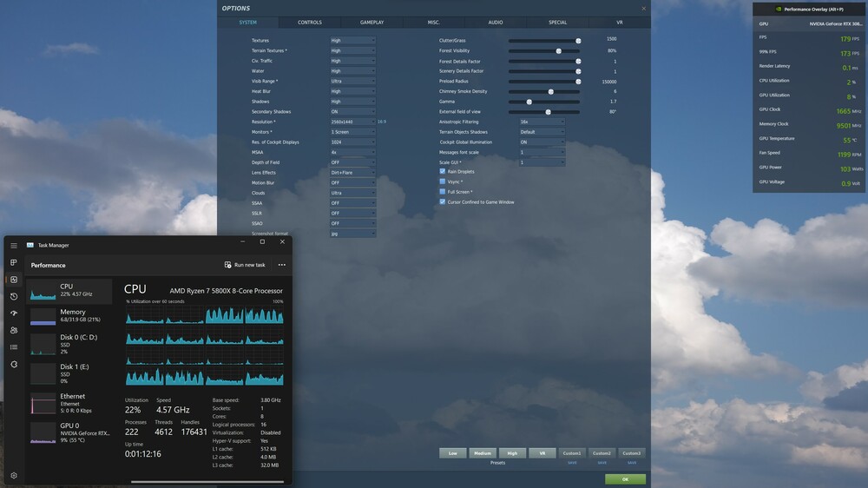Screen dimensions: 868x488
Task: Select CPU in the performance list
Action: [x=69, y=290]
